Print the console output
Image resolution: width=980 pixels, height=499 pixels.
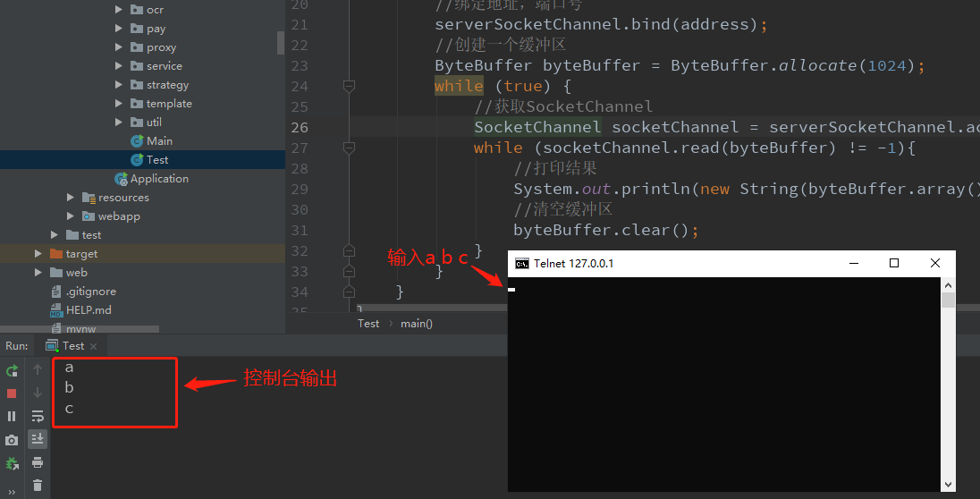38,462
